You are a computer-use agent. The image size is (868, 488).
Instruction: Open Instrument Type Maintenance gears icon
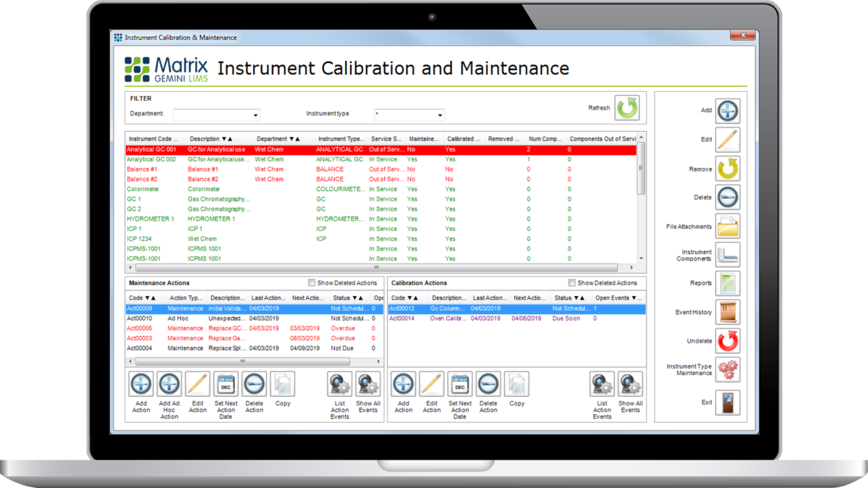coord(728,369)
